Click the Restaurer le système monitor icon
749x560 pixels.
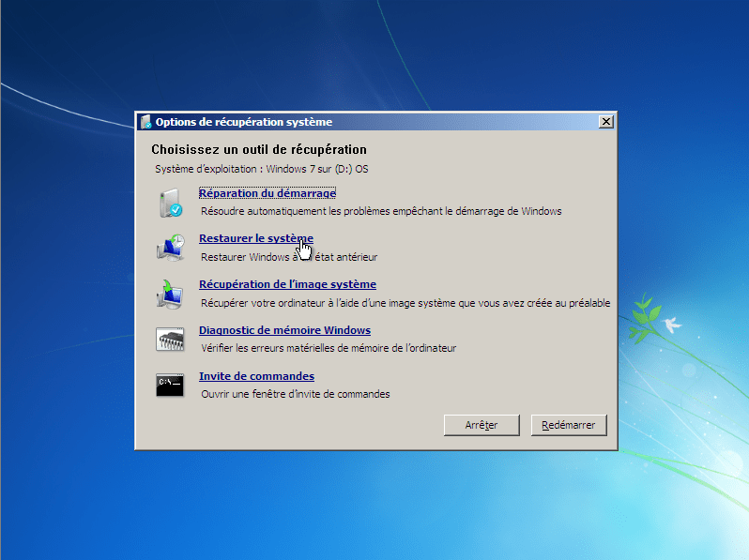pyautogui.click(x=171, y=248)
